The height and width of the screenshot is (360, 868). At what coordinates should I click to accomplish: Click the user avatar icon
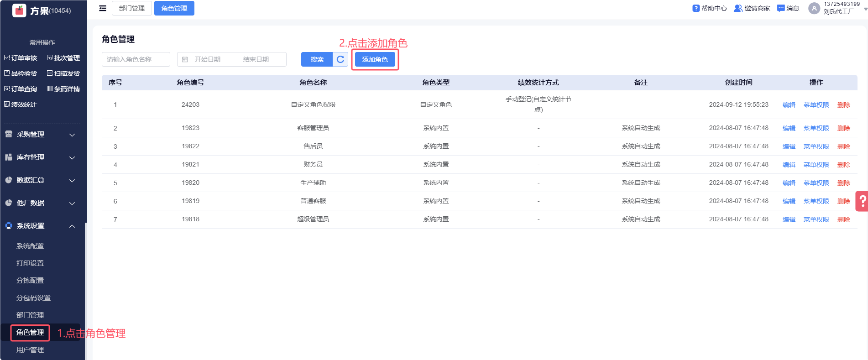[x=814, y=8]
